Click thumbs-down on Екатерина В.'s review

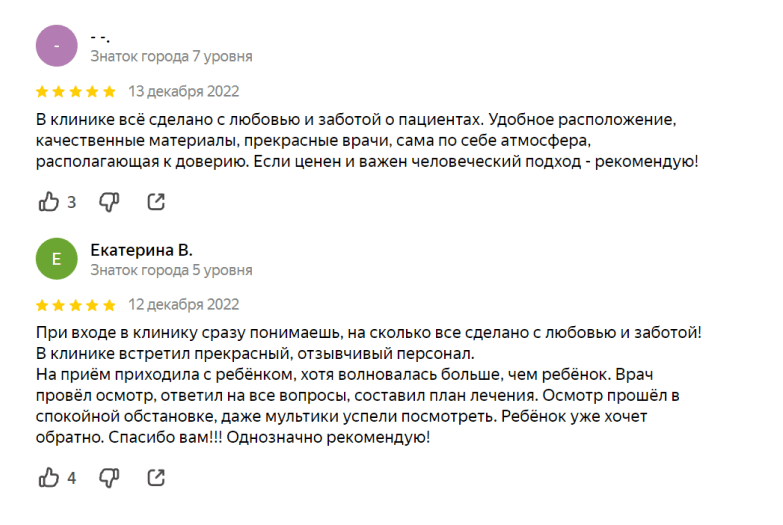[x=109, y=478]
